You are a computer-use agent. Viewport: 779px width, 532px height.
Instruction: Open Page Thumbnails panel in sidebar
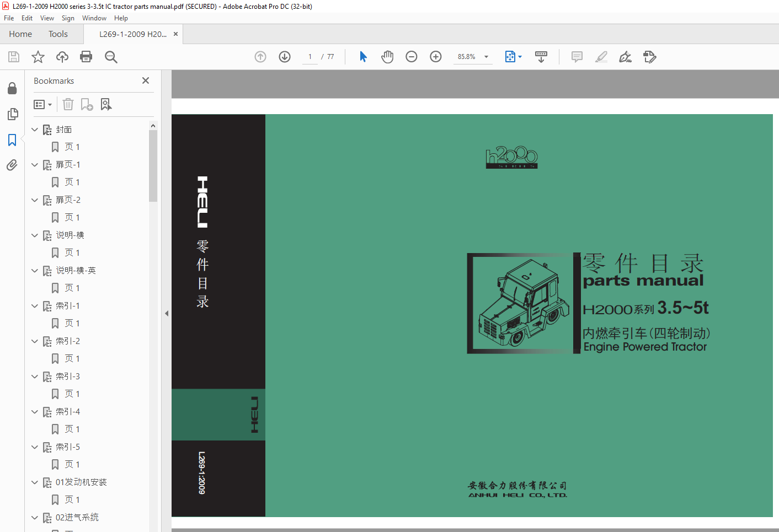click(12, 114)
